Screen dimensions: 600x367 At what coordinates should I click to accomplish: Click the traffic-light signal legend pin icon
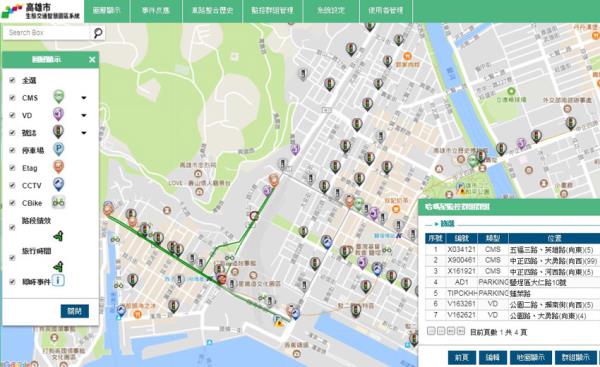click(58, 132)
